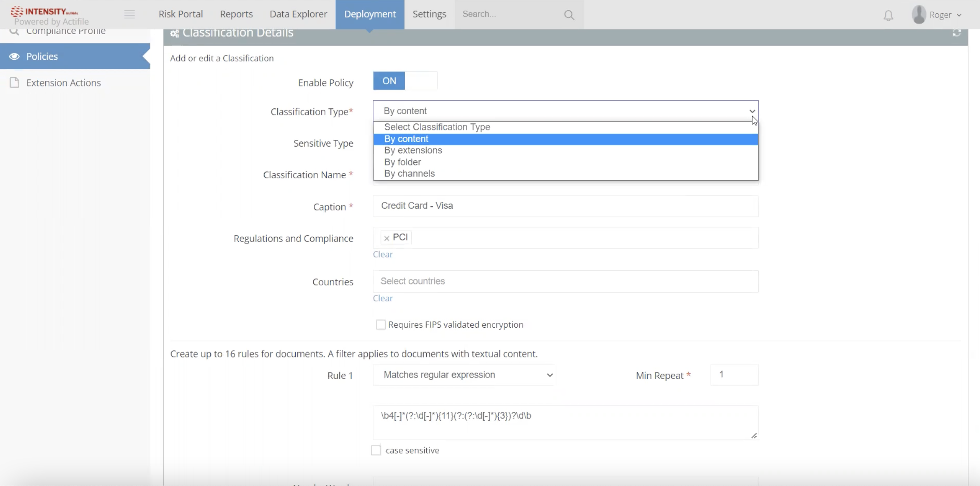Open the notifications bell
980x486 pixels.
888,16
